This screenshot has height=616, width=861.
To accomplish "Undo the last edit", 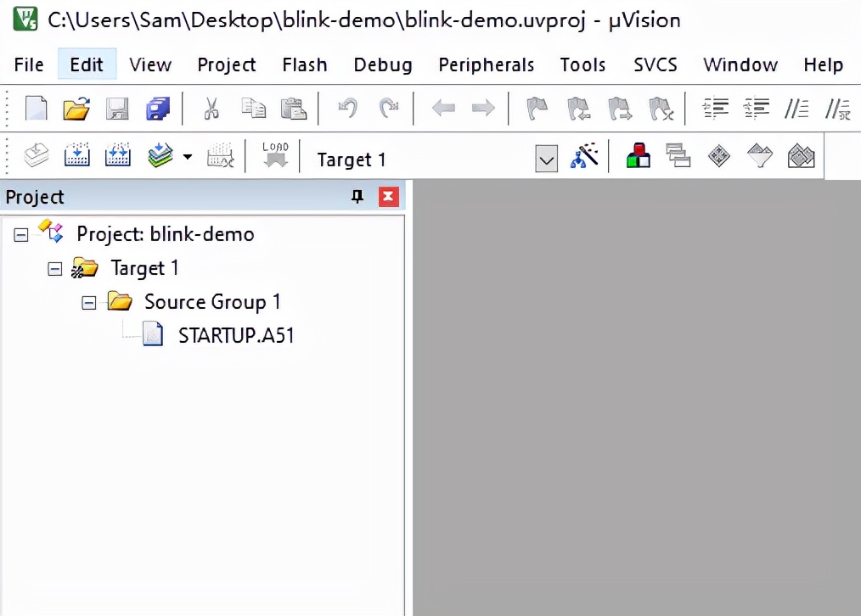I will point(347,108).
